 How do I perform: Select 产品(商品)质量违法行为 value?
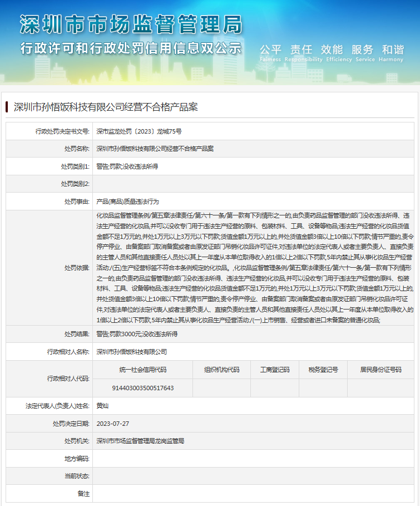128,202
